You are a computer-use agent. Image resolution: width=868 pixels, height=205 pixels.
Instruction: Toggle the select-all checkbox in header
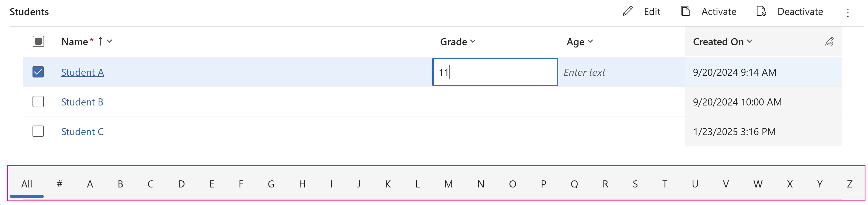[x=38, y=41]
